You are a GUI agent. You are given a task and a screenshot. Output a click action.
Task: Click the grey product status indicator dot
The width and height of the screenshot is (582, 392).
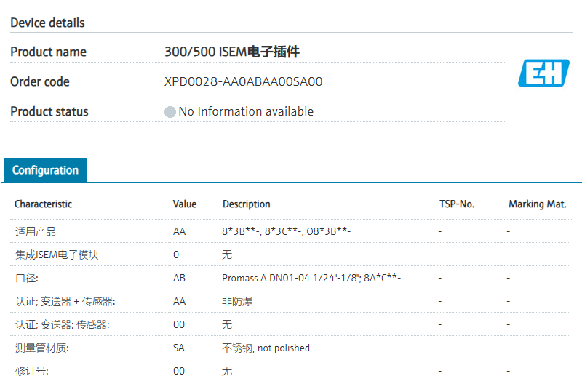[x=170, y=112]
